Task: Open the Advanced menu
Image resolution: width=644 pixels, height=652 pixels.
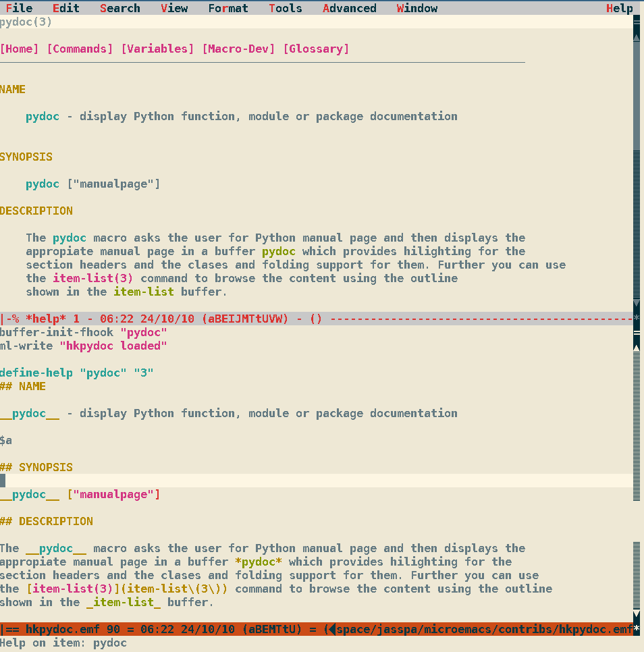Action: point(349,8)
